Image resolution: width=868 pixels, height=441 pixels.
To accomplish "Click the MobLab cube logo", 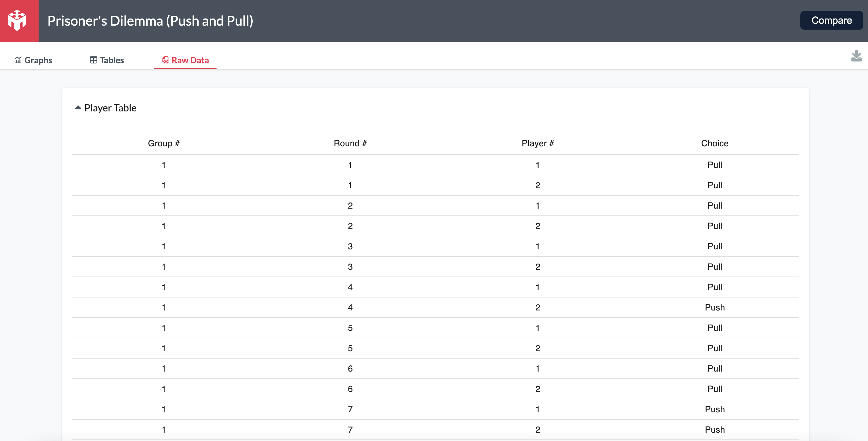I will pos(17,21).
